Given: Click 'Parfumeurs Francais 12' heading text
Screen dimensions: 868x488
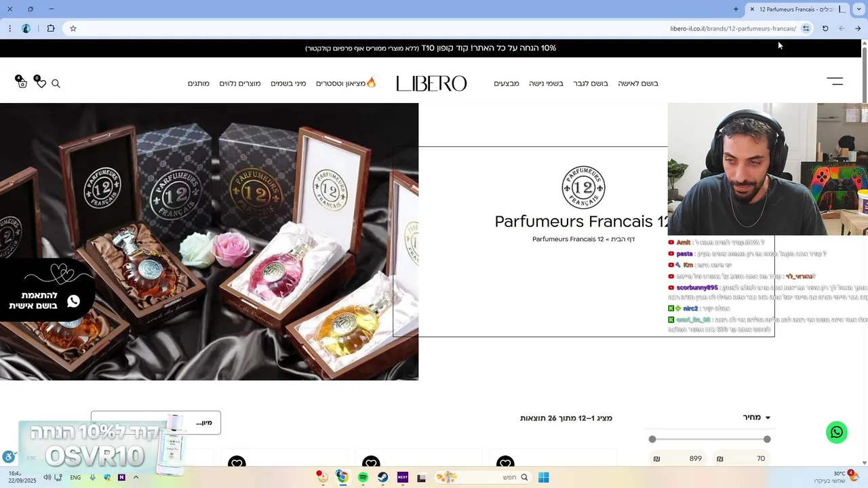Looking at the screenshot, I should 583,222.
